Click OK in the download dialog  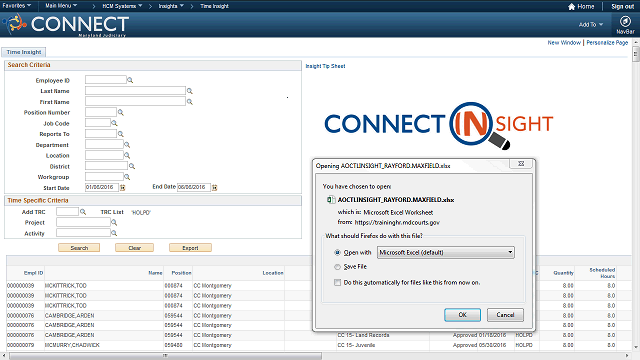click(462, 315)
